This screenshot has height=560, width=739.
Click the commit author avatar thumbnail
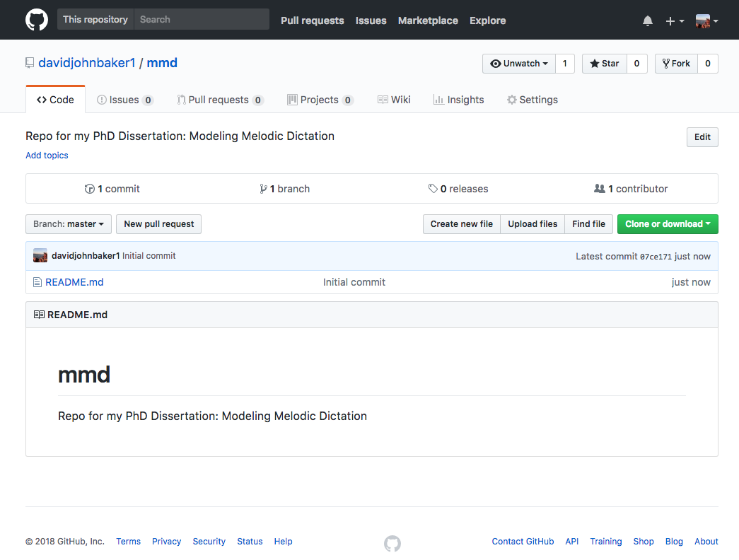coord(40,255)
